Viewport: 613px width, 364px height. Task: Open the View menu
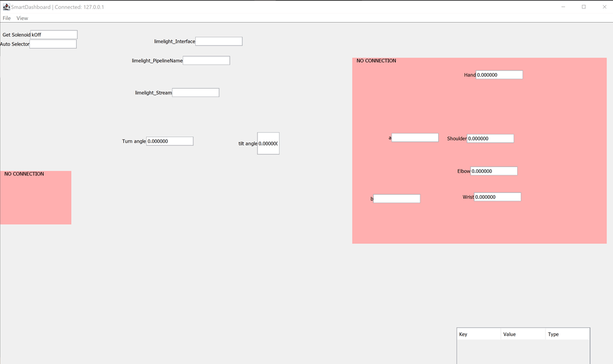click(x=22, y=18)
